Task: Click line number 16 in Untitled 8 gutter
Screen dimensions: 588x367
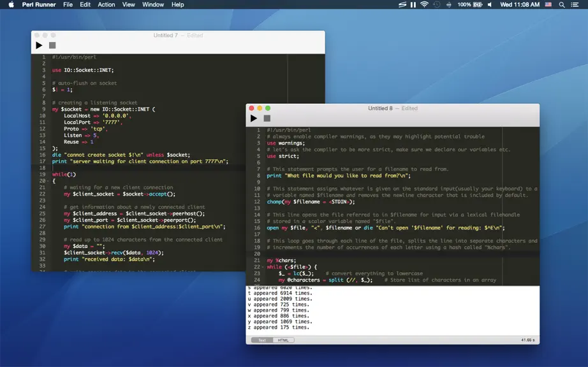Action: click(257, 227)
